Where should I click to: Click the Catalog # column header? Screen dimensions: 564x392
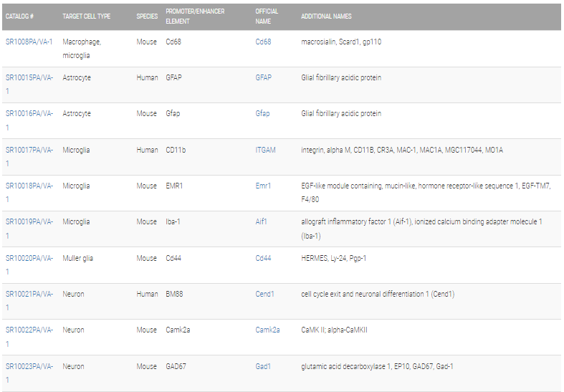[x=19, y=16]
